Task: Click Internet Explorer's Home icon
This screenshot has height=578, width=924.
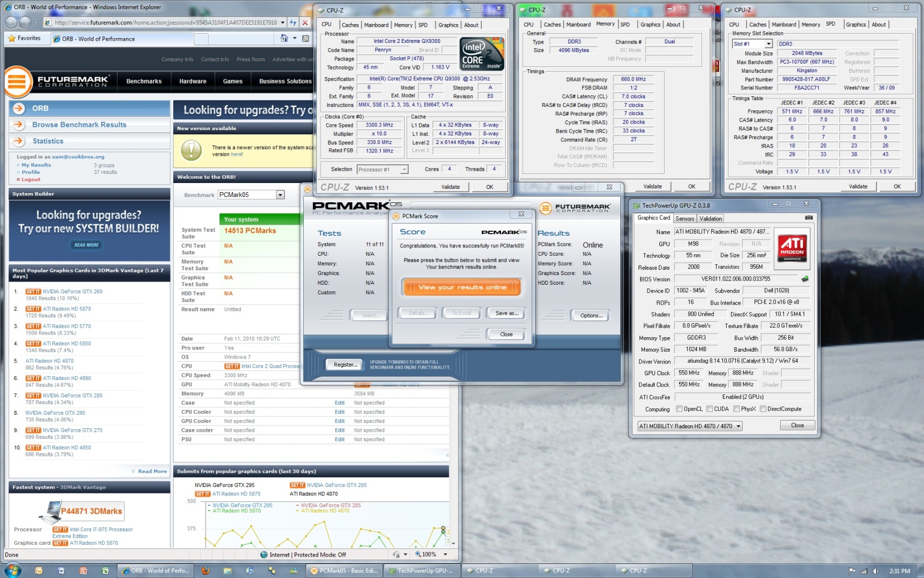Action: pos(284,38)
